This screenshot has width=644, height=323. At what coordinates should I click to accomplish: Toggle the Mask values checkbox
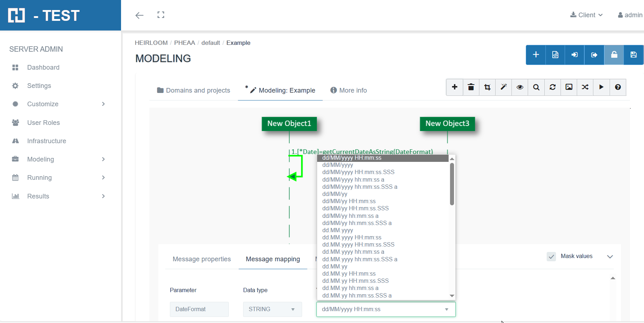[x=551, y=256]
